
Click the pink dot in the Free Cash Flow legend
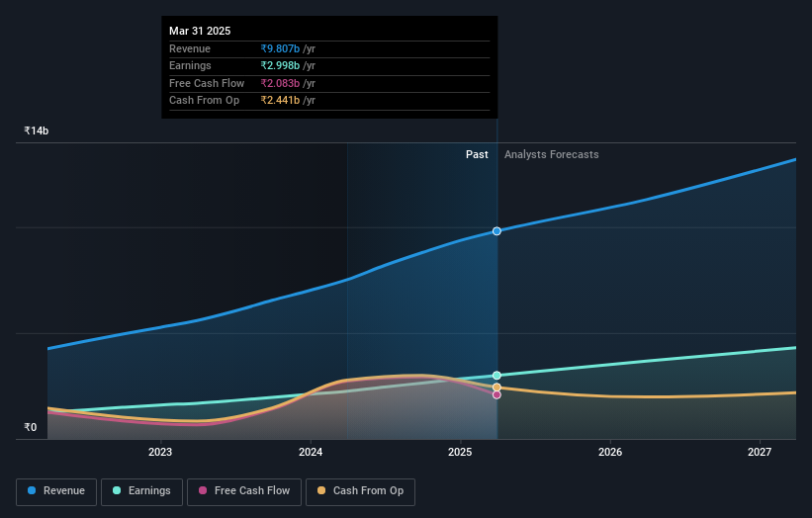pyautogui.click(x=203, y=490)
